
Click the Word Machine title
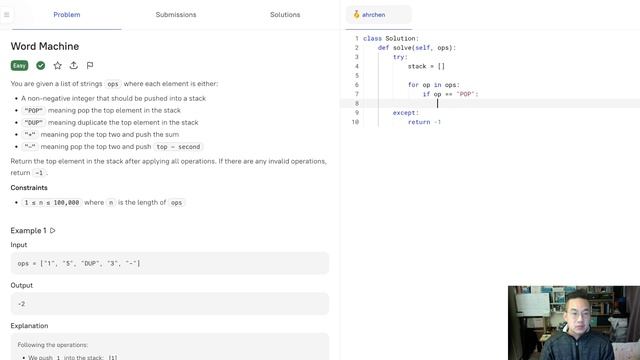[x=45, y=46]
